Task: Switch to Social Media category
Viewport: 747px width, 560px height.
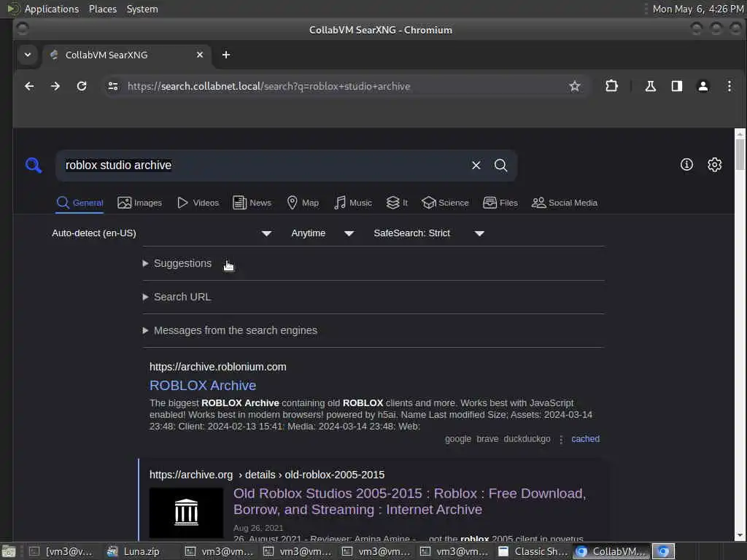Action: click(564, 203)
